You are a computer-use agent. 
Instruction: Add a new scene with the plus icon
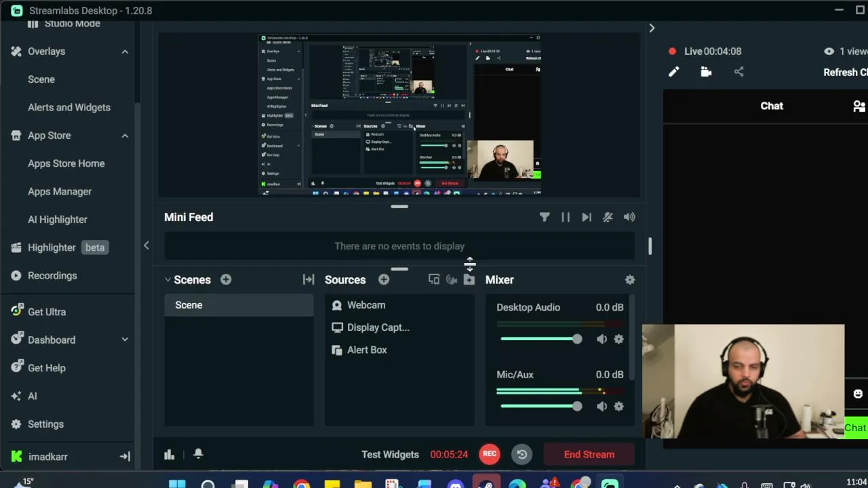point(226,279)
